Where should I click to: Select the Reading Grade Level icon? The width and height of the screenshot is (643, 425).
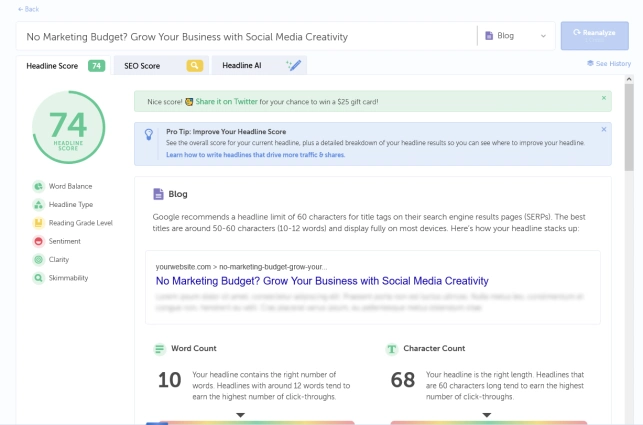point(38,223)
